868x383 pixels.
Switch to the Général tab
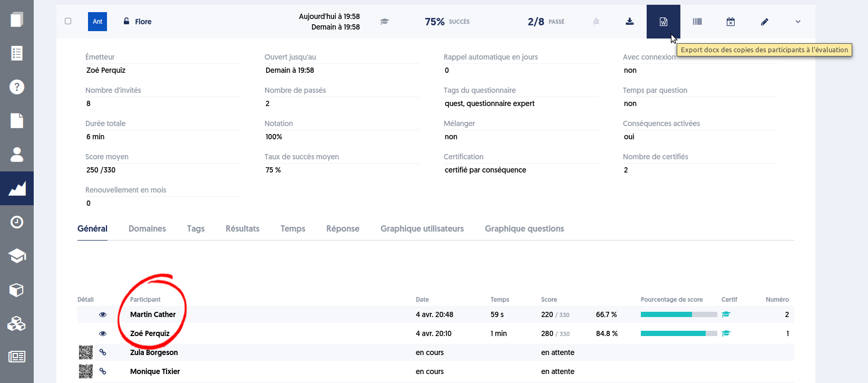(92, 228)
